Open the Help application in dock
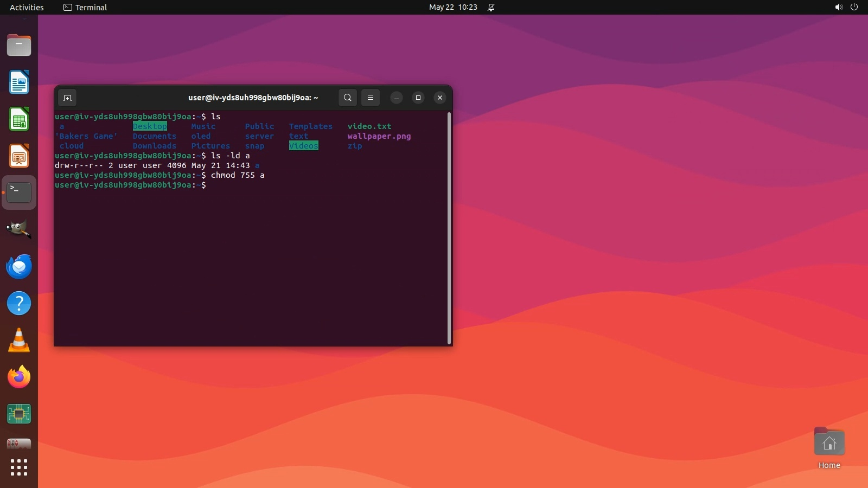Screen dimensions: 868x488 [x=19, y=303]
